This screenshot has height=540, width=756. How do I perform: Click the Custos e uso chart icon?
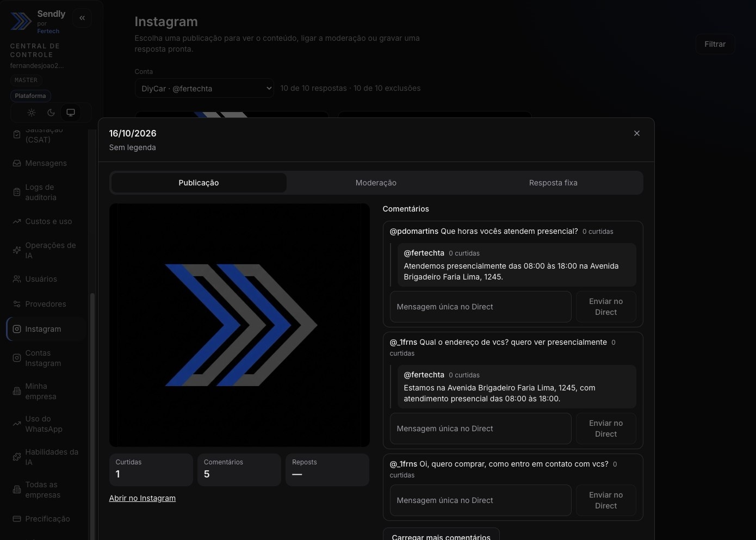click(x=17, y=221)
